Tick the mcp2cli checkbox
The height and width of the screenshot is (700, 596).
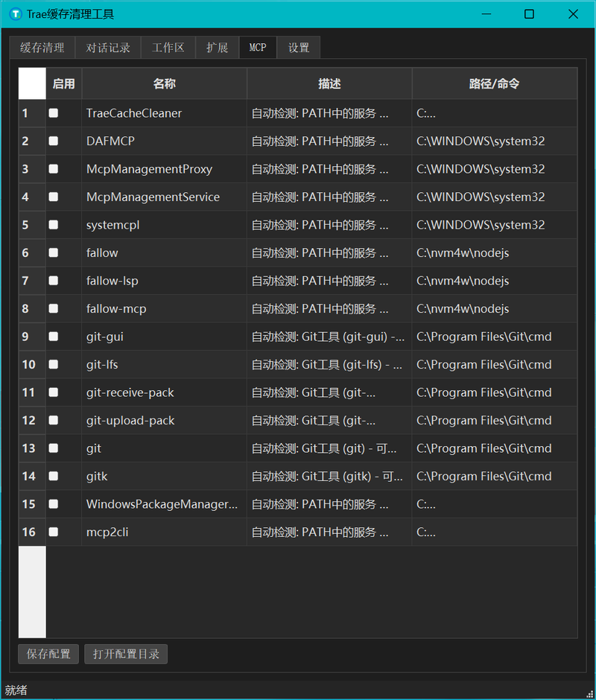tap(54, 532)
